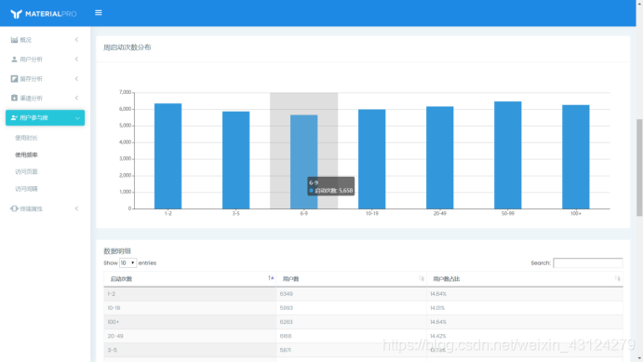This screenshot has width=644, height=362.
Task: Open 使用时长 submenu item
Action: (26, 138)
